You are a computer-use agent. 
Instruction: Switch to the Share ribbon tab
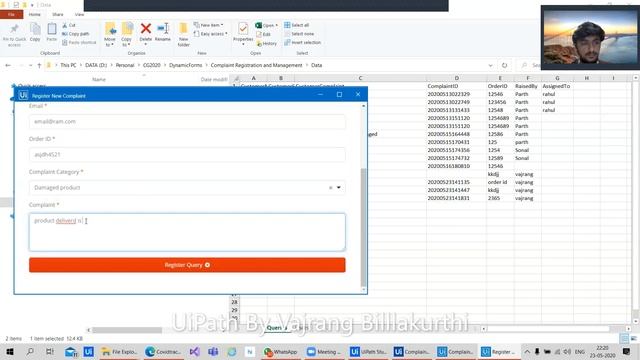point(58,14)
